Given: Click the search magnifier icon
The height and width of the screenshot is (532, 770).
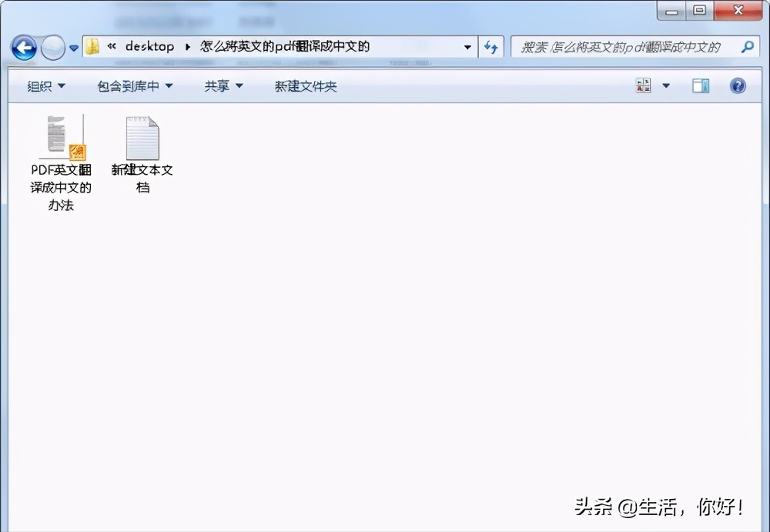Looking at the screenshot, I should (746, 47).
